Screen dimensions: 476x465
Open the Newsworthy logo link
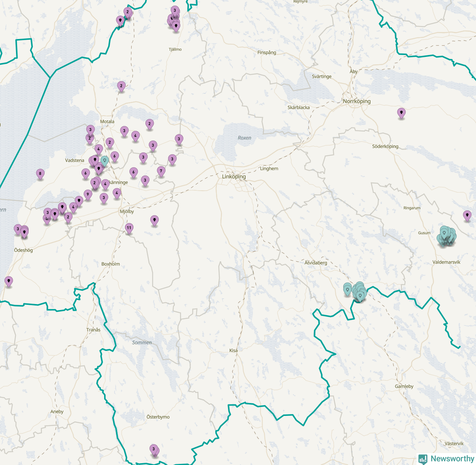[446, 459]
